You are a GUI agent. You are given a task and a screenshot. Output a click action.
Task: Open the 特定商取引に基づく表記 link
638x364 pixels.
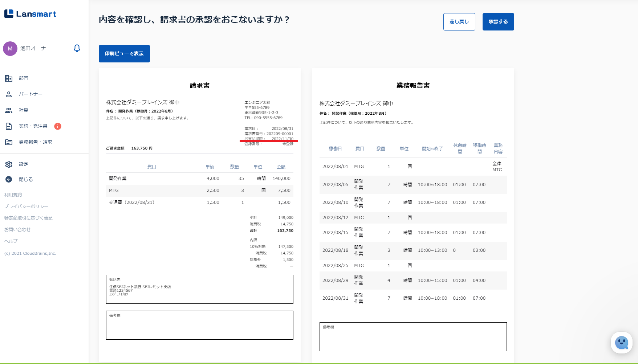pyautogui.click(x=28, y=218)
